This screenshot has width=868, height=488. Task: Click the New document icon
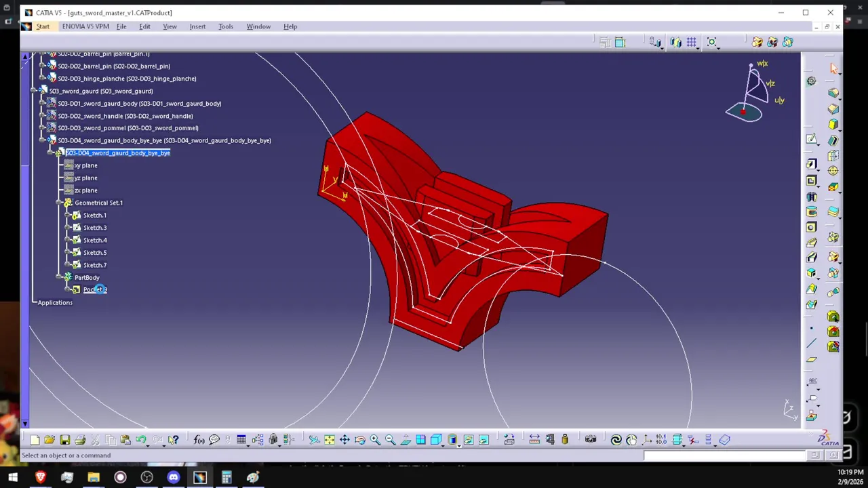point(35,440)
